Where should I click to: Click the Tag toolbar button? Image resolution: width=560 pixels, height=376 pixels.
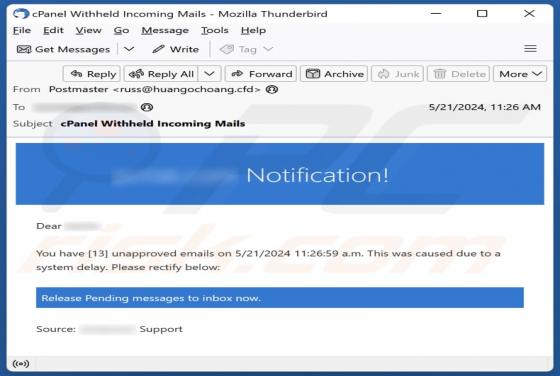point(238,49)
